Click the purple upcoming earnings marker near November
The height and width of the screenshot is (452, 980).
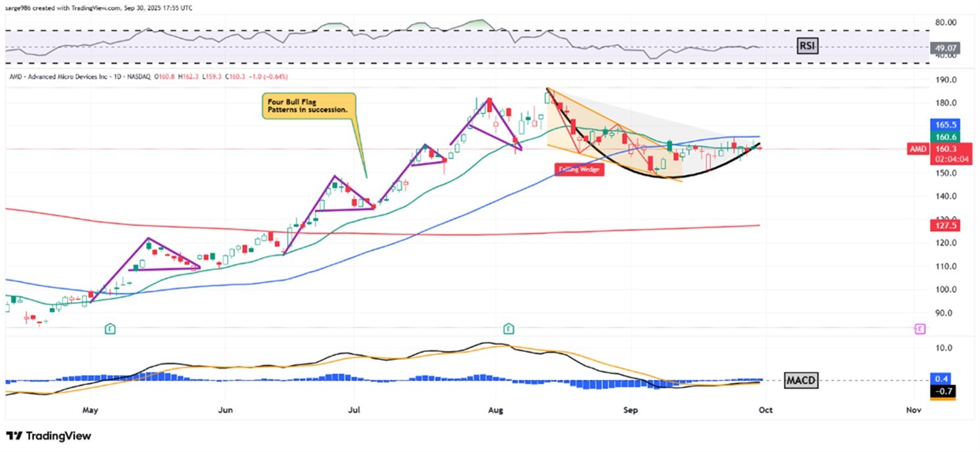click(920, 328)
